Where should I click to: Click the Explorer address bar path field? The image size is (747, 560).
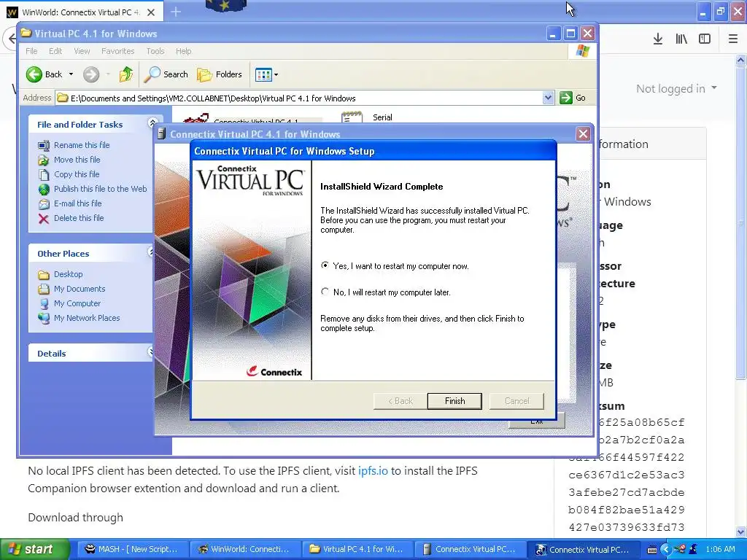point(299,98)
